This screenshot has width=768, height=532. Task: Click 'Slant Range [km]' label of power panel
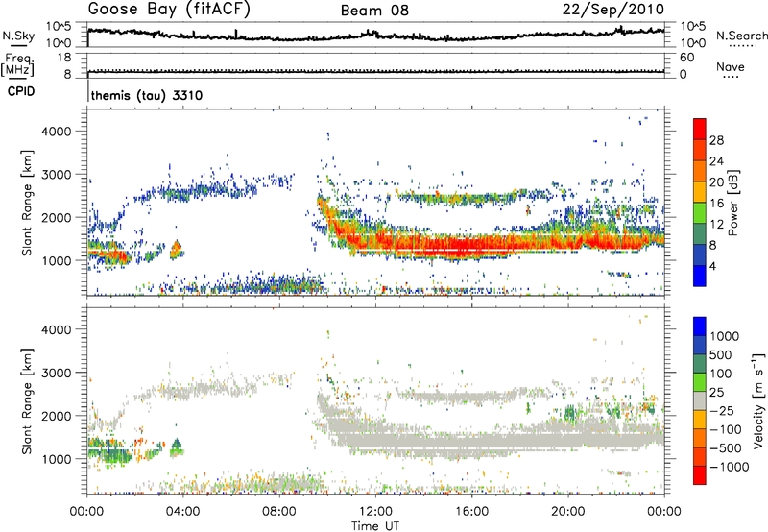pos(27,203)
